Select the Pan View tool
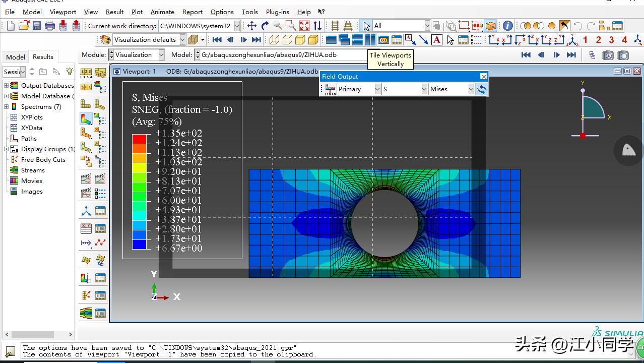 coord(251,26)
